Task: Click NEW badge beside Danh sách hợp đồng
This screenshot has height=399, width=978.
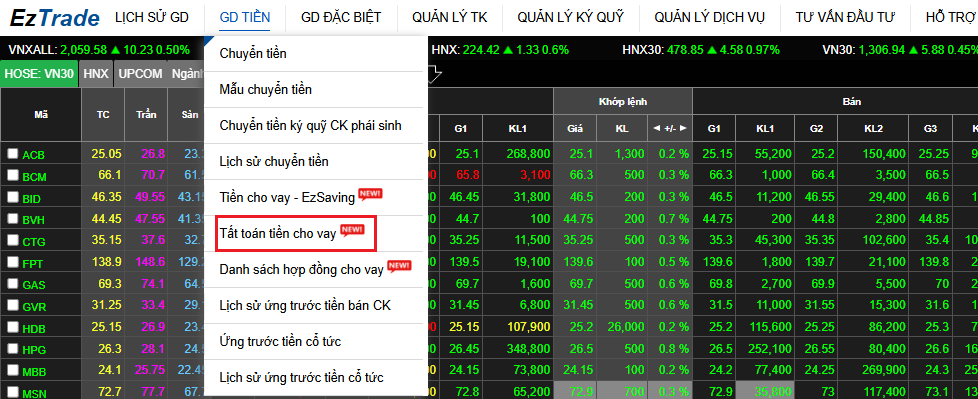Action: pos(399,266)
